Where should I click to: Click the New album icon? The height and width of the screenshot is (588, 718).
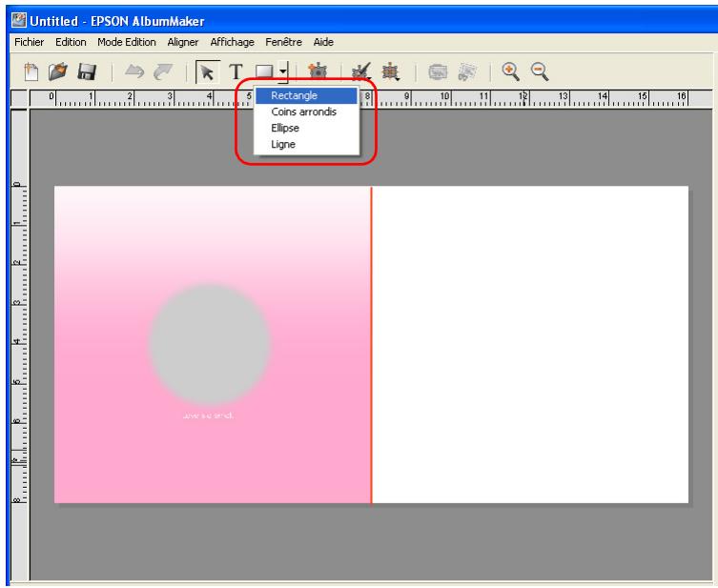[31, 71]
